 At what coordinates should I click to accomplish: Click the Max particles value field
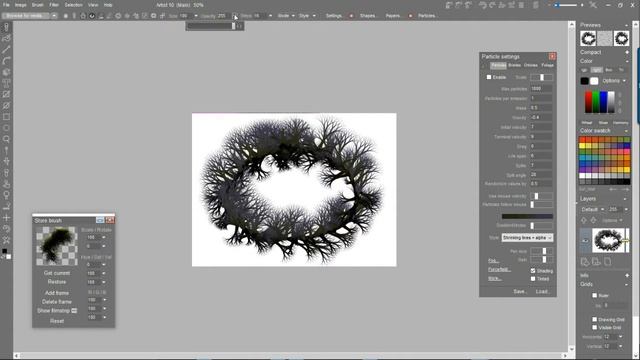pos(541,89)
